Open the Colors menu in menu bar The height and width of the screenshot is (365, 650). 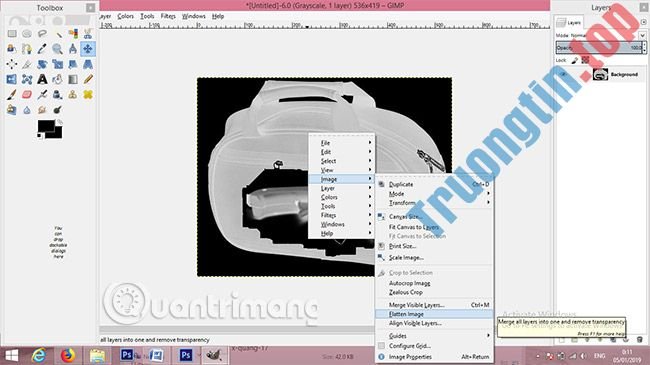(125, 16)
